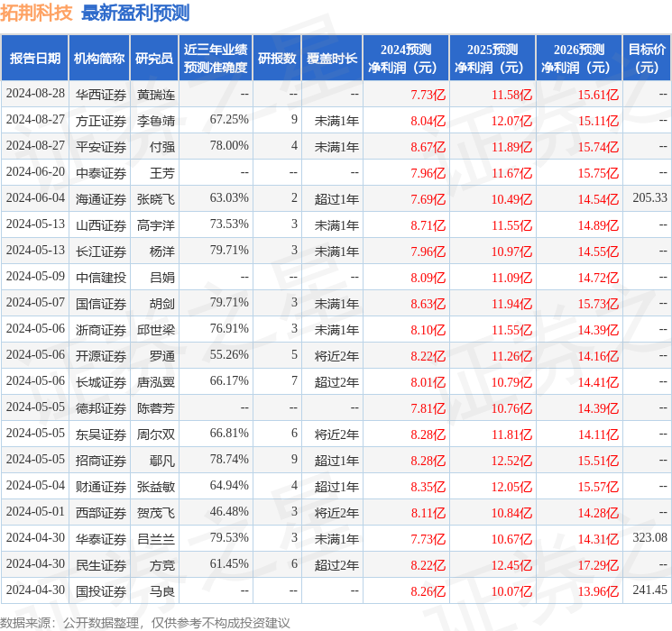This screenshot has width=672, height=631.
Task: Click researcher 李鲁靖
Action: click(156, 121)
